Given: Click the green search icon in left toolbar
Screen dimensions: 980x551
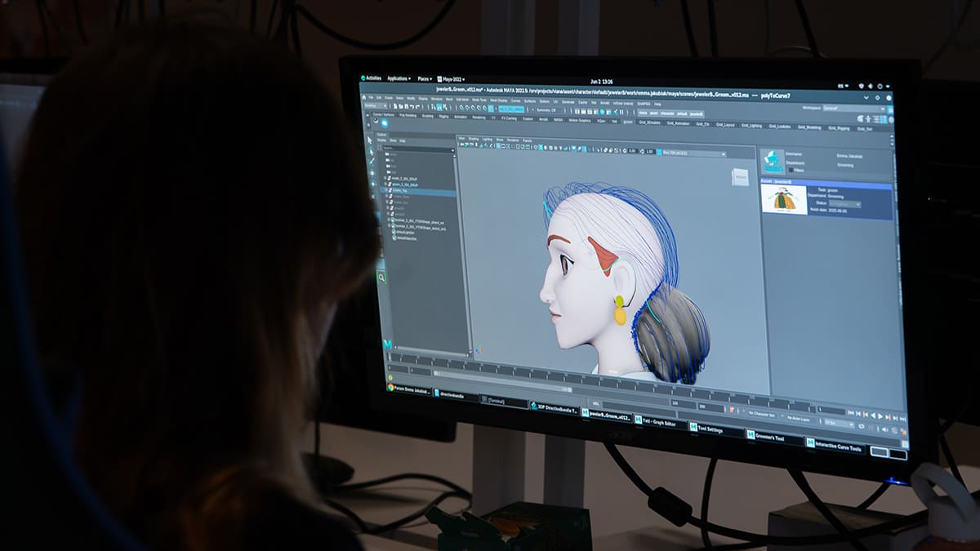Looking at the screenshot, I should pyautogui.click(x=381, y=278).
